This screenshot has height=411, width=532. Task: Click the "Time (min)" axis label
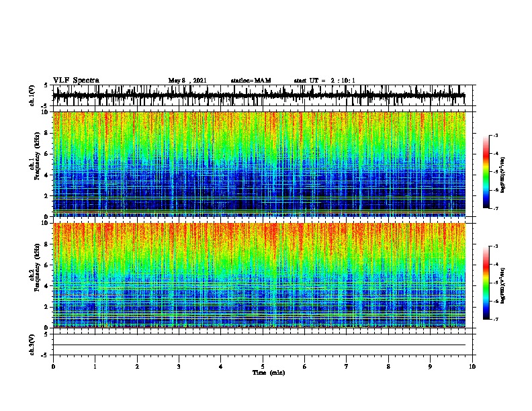[269, 373]
